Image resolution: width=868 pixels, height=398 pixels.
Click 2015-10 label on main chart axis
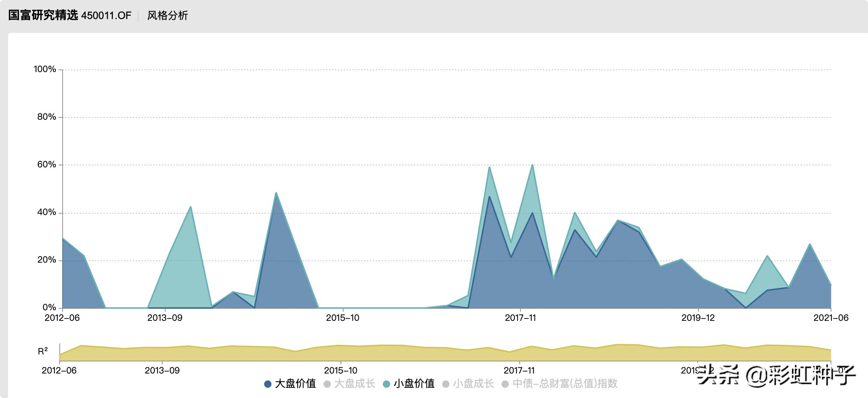click(342, 318)
